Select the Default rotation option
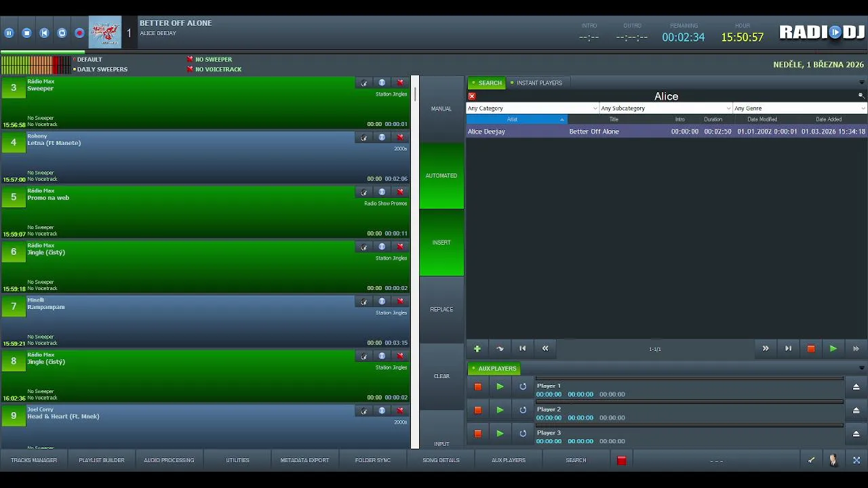This screenshot has height=488, width=868. click(x=87, y=60)
